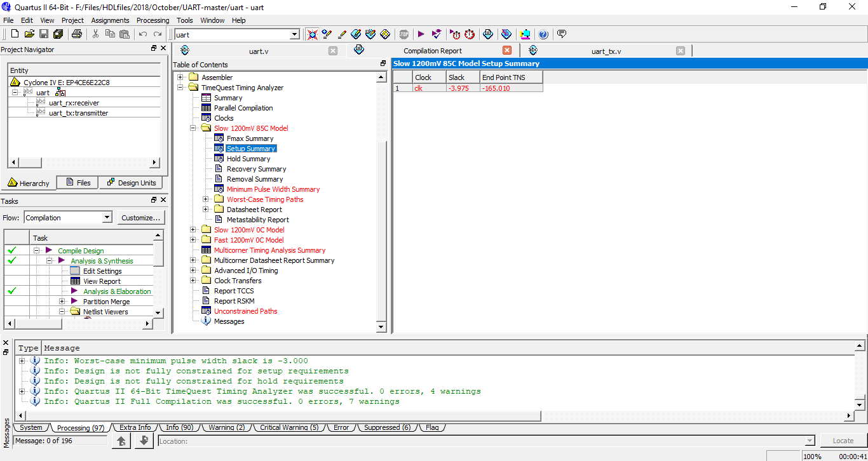868x461 pixels.
Task: Click the next message down-arrow button
Action: [144, 441]
